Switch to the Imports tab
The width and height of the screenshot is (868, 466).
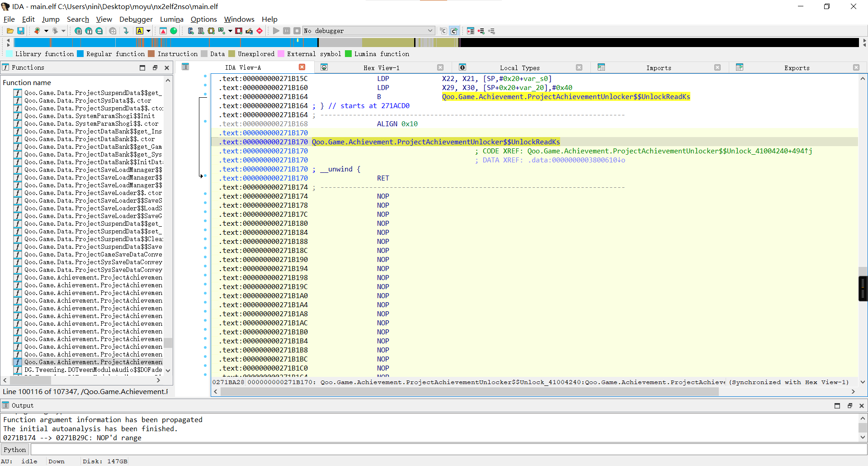[659, 68]
